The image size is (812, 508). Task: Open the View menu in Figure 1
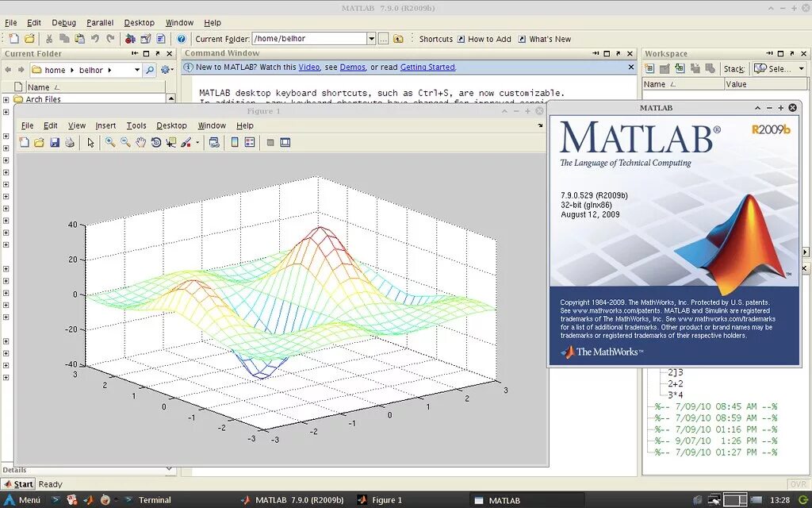click(x=77, y=125)
